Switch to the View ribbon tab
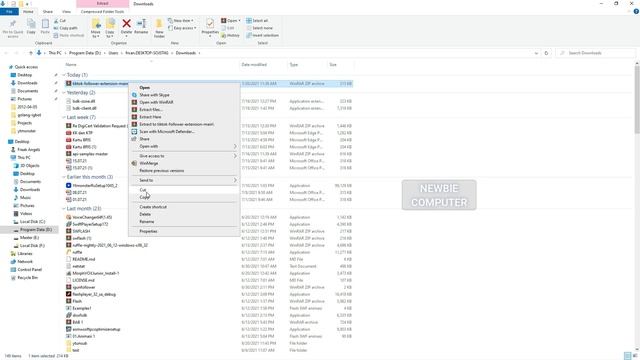 tap(66, 12)
